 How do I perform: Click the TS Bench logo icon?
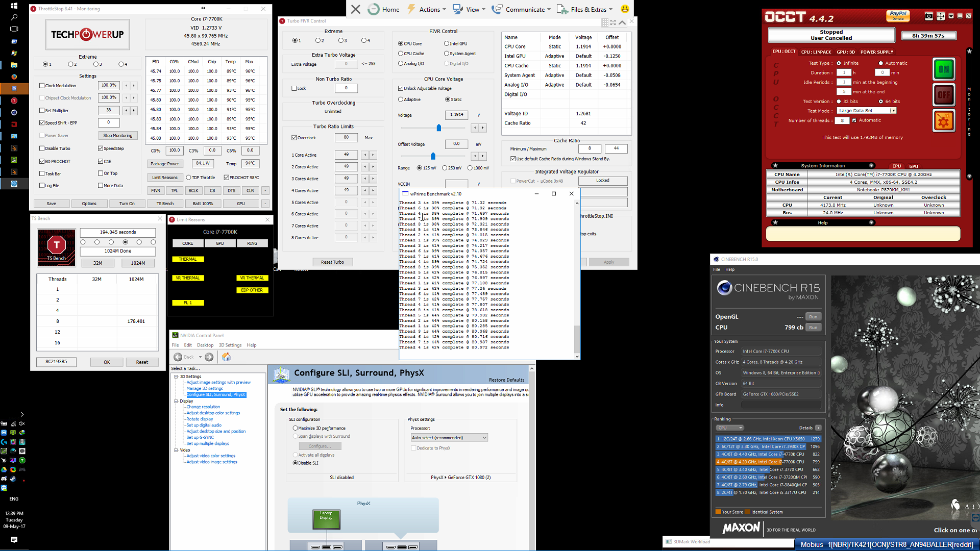coord(56,247)
